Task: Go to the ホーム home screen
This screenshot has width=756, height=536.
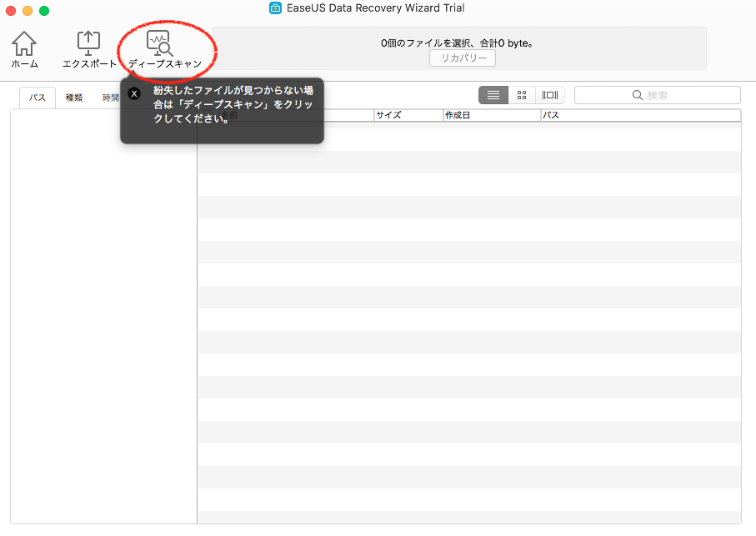Action: coord(24,50)
